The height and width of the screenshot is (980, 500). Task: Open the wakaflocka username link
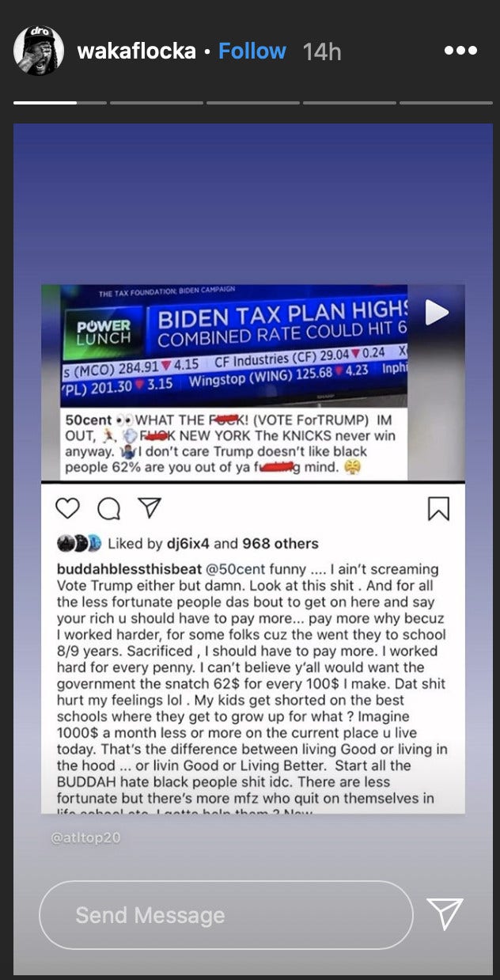tap(137, 51)
